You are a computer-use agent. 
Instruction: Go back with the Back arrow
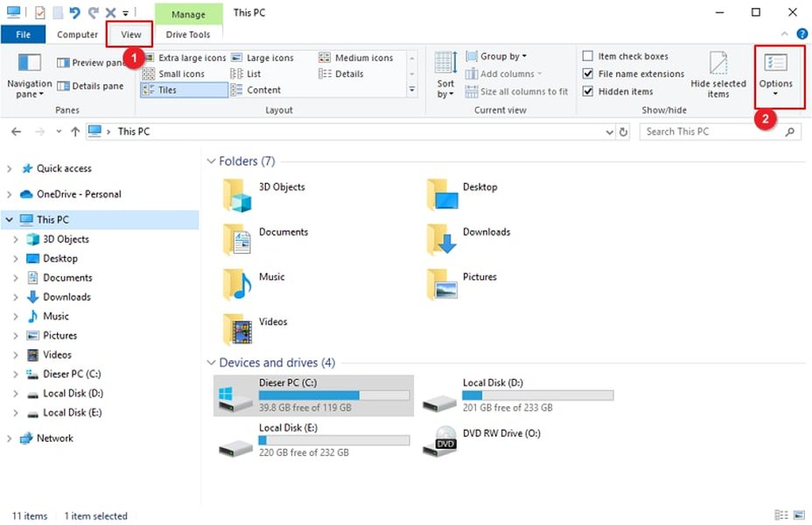point(16,131)
